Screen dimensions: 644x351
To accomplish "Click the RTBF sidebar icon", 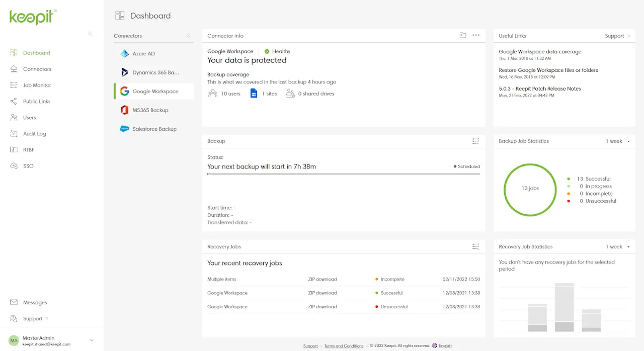I will tap(14, 149).
